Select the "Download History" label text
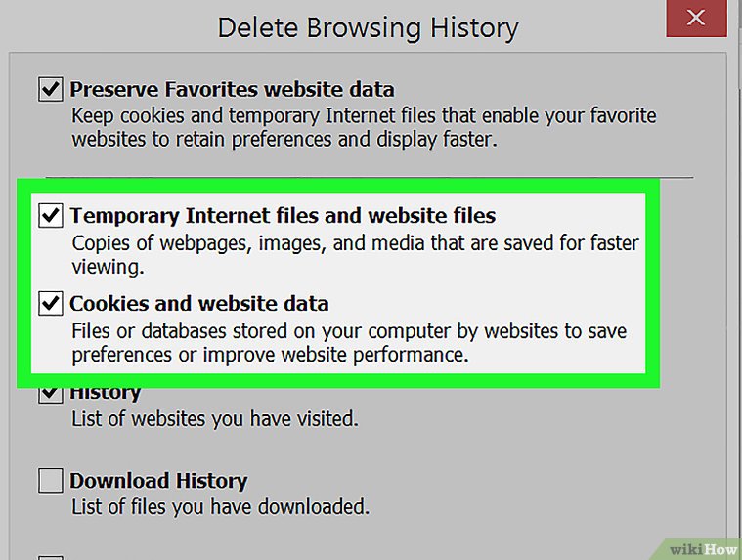Image resolution: width=742 pixels, height=560 pixels. pos(158,481)
